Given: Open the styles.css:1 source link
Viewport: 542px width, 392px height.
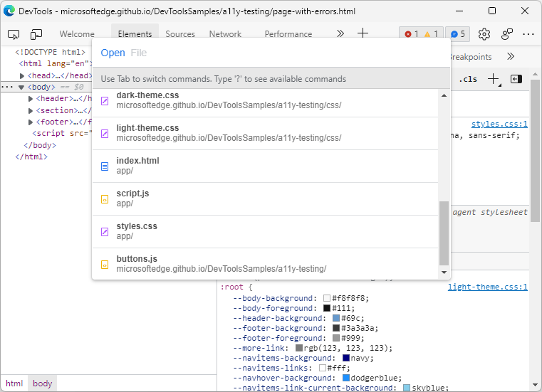Looking at the screenshot, I should [499, 124].
